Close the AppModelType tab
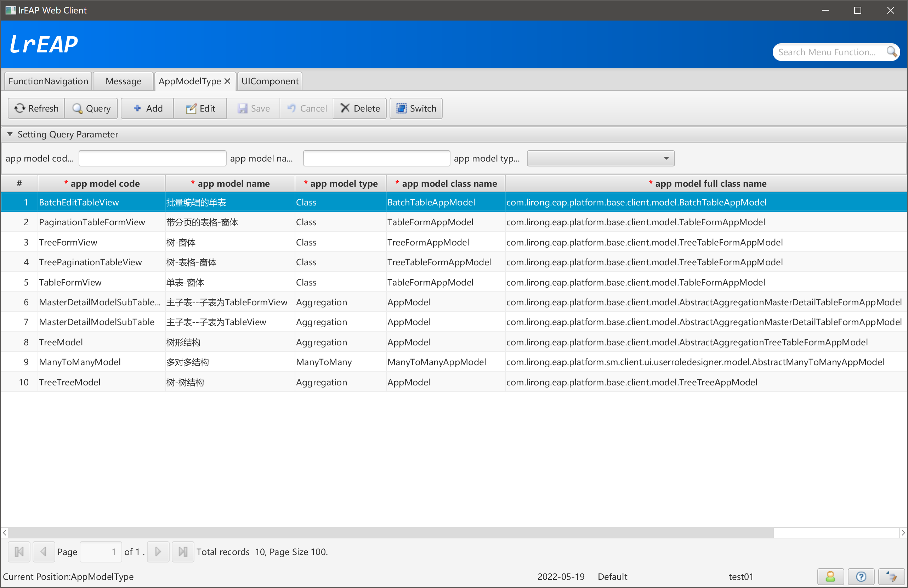 tap(227, 81)
